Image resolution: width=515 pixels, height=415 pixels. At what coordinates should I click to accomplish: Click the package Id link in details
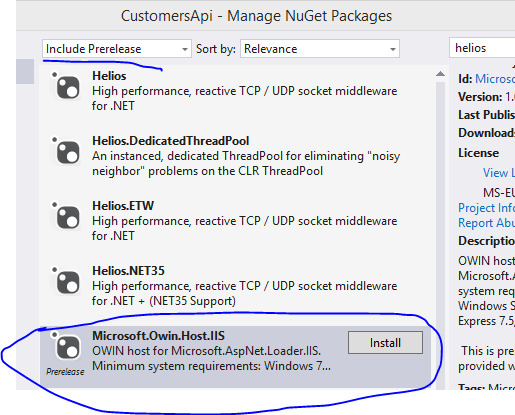pyautogui.click(x=495, y=79)
